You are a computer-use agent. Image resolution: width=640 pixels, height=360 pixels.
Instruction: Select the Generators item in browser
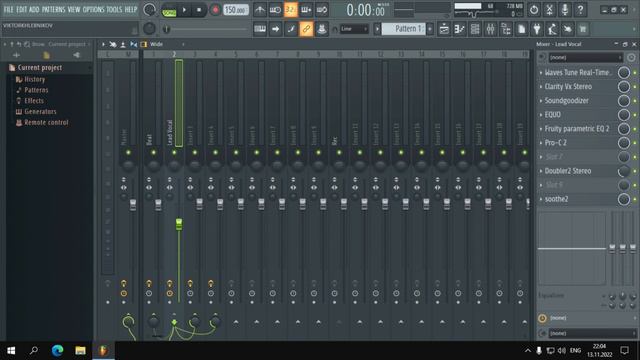click(x=40, y=111)
